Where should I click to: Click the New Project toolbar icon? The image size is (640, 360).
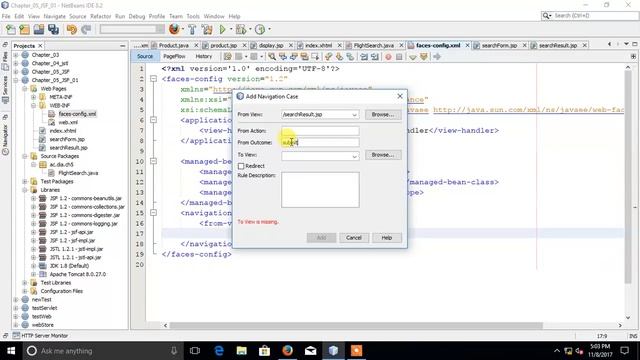(x=24, y=29)
